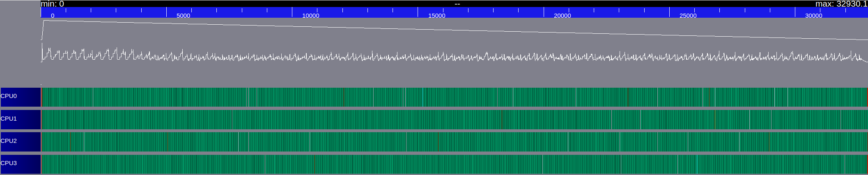Click inside the CPU2 green activity lane
Image resolution: width=868 pixels, height=175 pixels.
(x=454, y=142)
